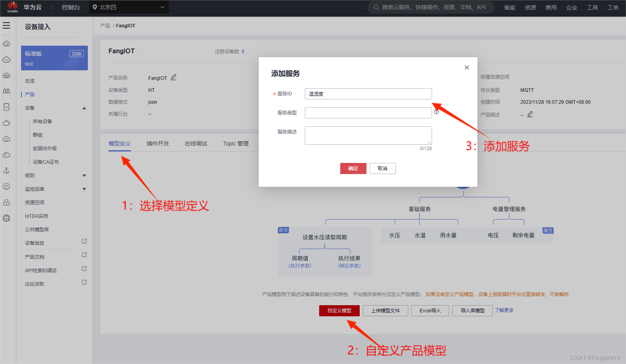Click the 服务描述 text area
This screenshot has height=364, width=626.
[368, 136]
